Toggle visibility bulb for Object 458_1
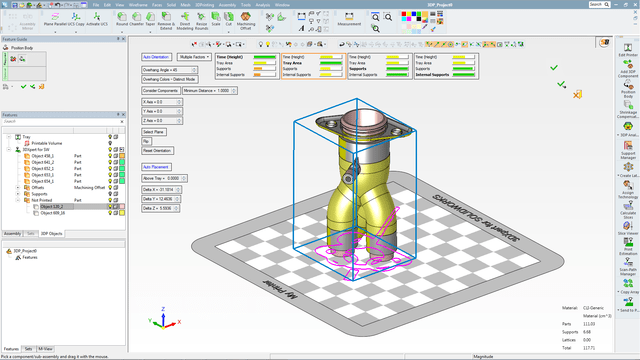640x360 pixels. tap(110, 156)
